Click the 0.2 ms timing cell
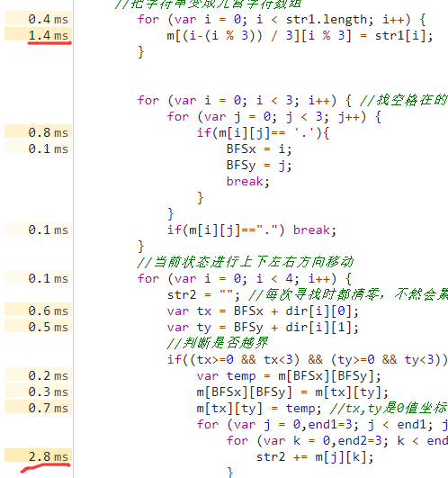 click(38, 374)
